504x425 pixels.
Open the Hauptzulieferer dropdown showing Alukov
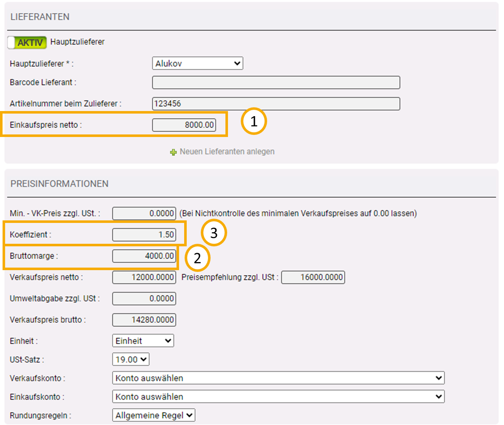point(197,64)
